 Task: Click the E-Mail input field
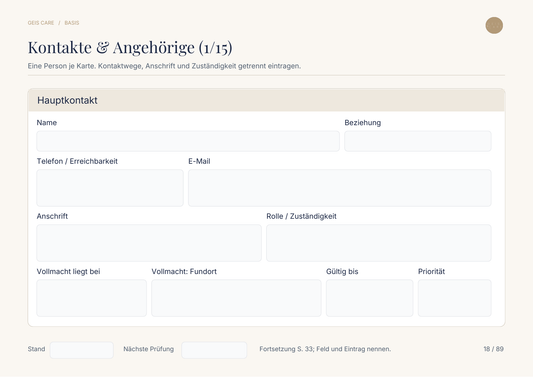pos(340,188)
